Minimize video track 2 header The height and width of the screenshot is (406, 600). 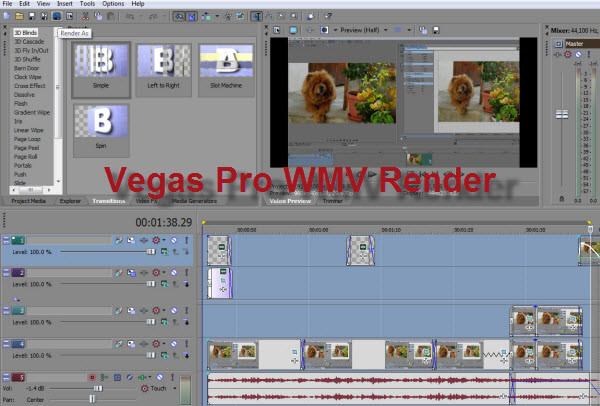click(x=6, y=273)
